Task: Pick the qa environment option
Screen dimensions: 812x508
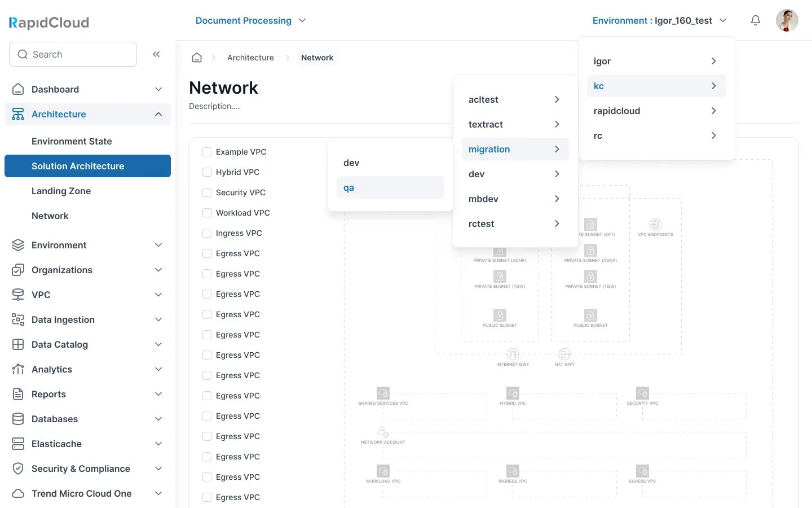Action: 390,187
